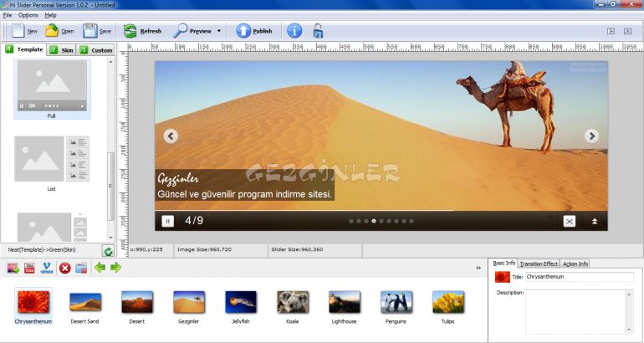Switch to the Custom tab

96,50
